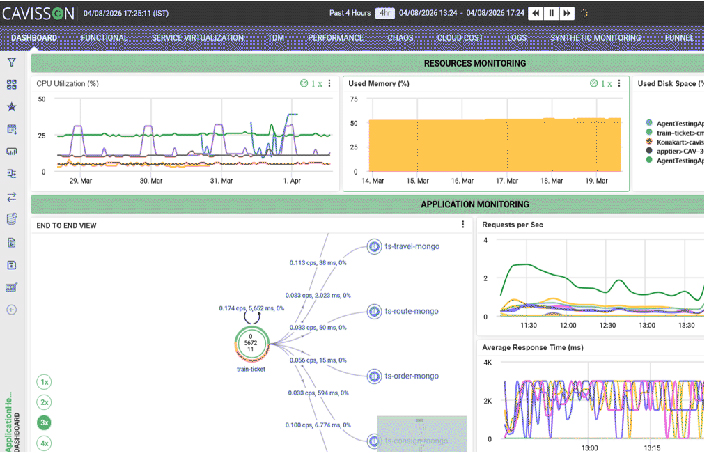Click the pause button in time controls
The width and height of the screenshot is (704, 453).
coord(551,13)
